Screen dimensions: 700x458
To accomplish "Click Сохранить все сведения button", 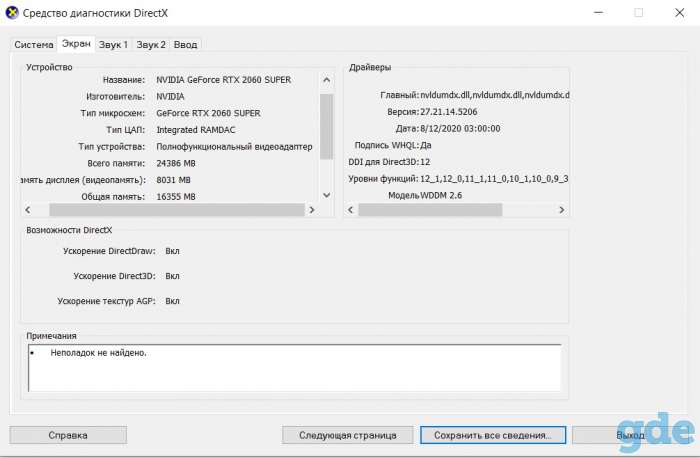I will (x=493, y=435).
